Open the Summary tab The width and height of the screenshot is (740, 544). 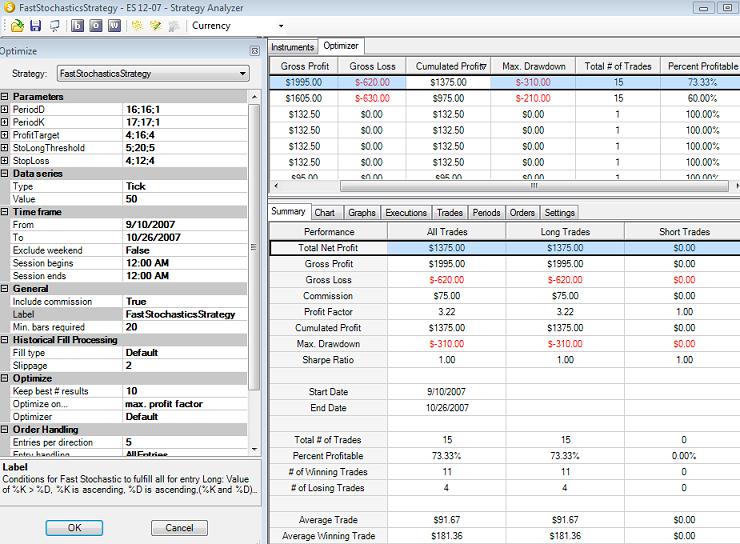point(288,211)
